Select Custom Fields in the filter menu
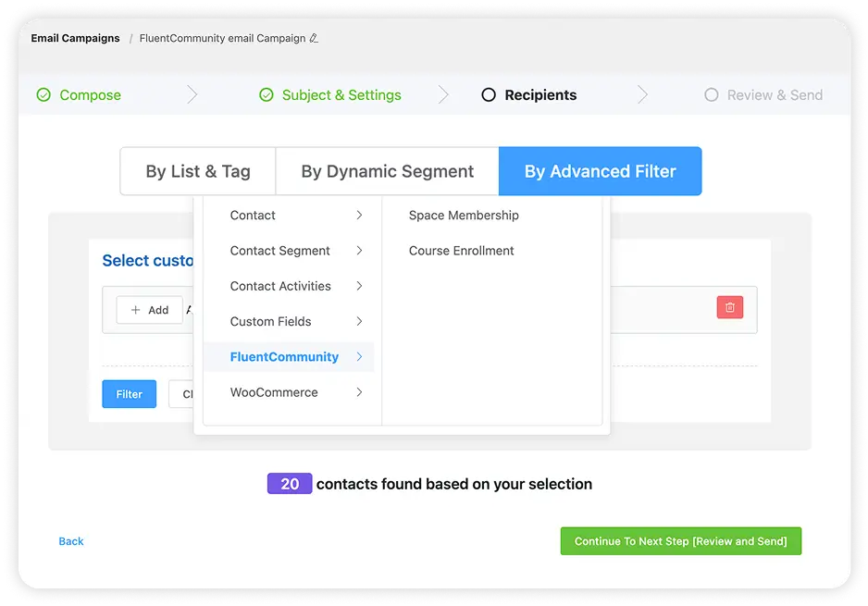Viewport: 868px width, 606px height. point(289,322)
